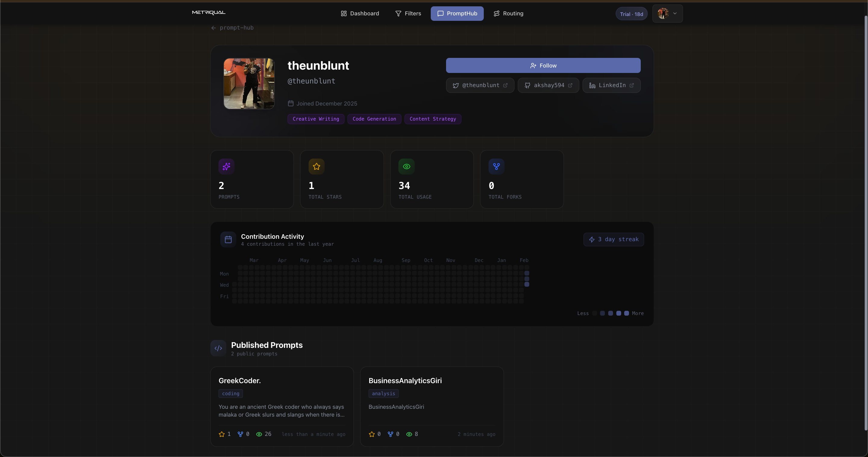Viewport: 868px width, 457px height.
Task: Click the calendar Contribution Activity icon
Action: (228, 240)
